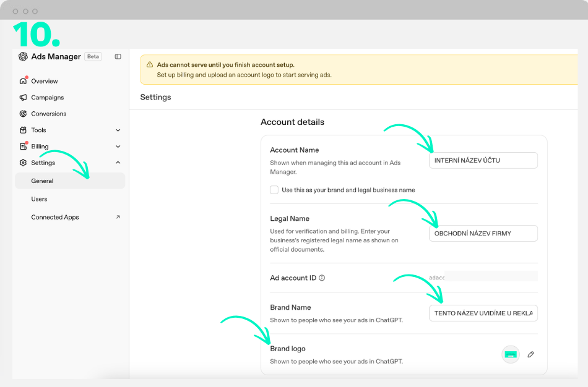Screen dimensions: 588x387
Task: Click the Account Name input field
Action: pyautogui.click(x=483, y=160)
